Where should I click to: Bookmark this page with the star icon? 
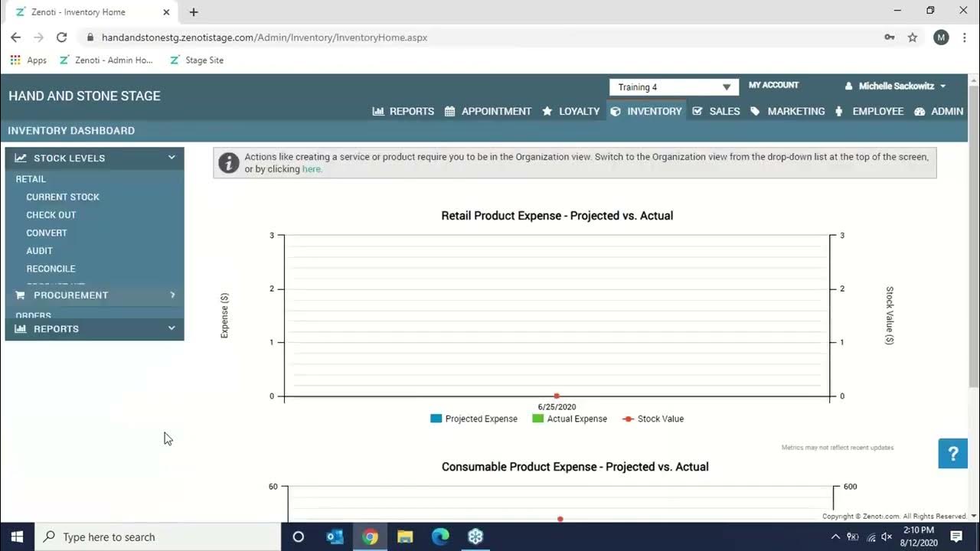[913, 37]
